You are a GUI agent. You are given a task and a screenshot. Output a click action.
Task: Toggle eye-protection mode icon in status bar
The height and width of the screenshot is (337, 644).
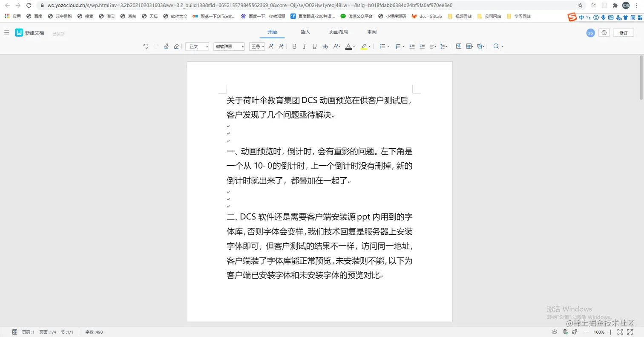(555, 332)
